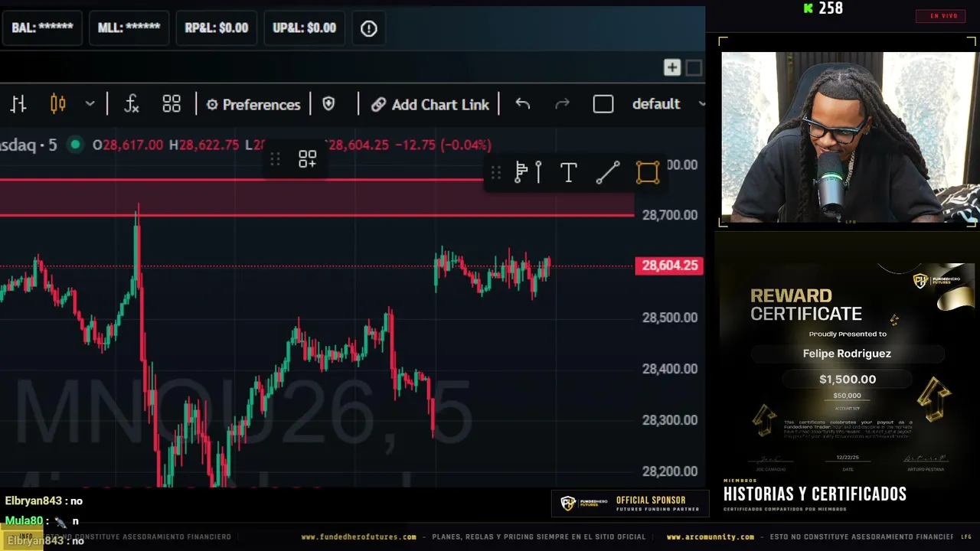
Task: Open the fx indicators menu
Action: click(132, 104)
